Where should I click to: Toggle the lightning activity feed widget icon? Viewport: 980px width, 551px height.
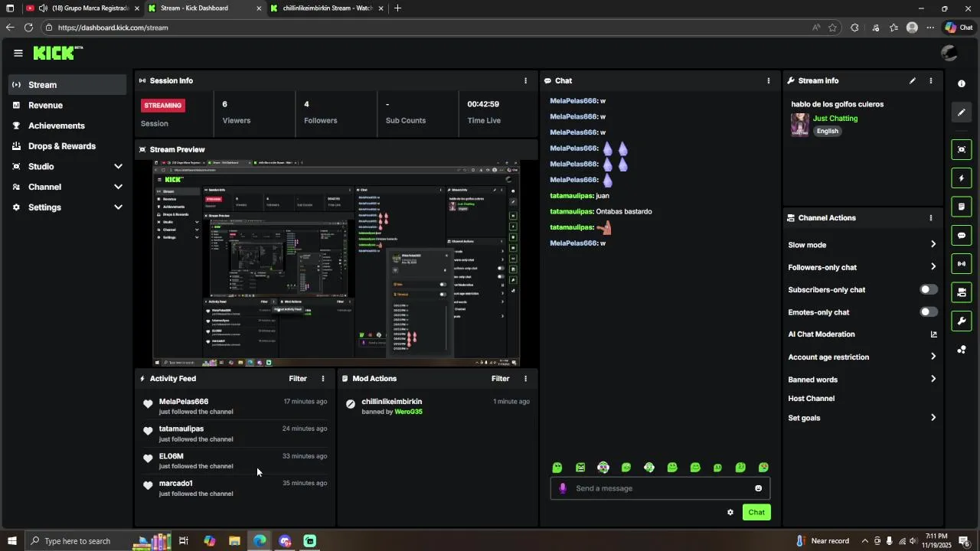(962, 178)
